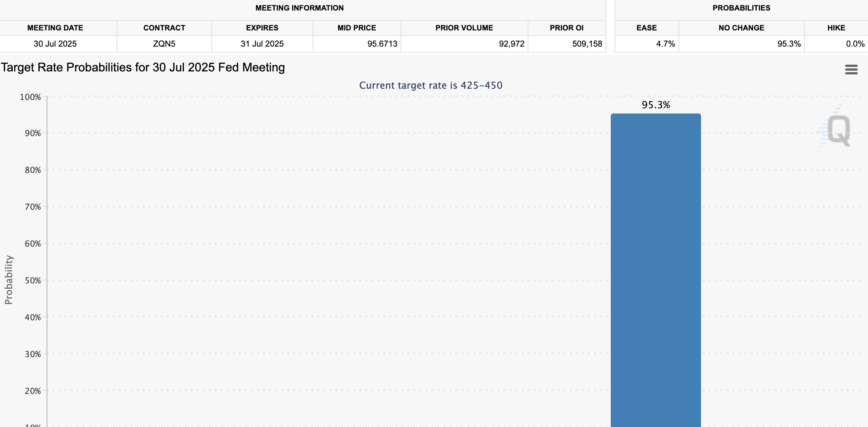Screen dimensions: 868x427
Task: Click the 40% y-axis label
Action: (x=33, y=317)
